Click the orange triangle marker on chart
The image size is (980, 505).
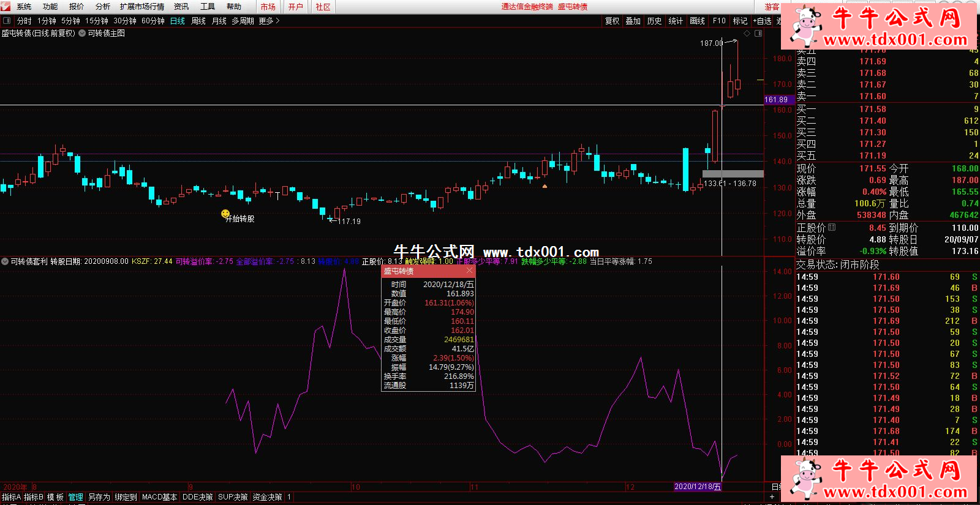click(545, 185)
